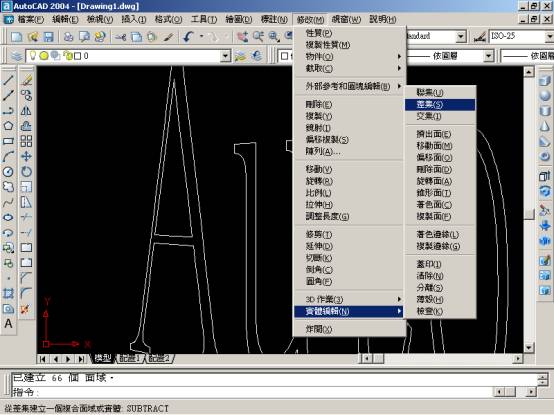Select the Spline draw tool

click(x=8, y=202)
